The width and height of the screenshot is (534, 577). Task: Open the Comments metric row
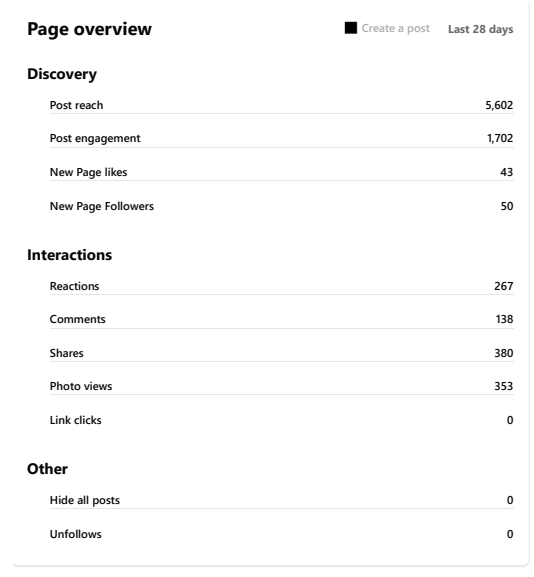click(x=282, y=319)
